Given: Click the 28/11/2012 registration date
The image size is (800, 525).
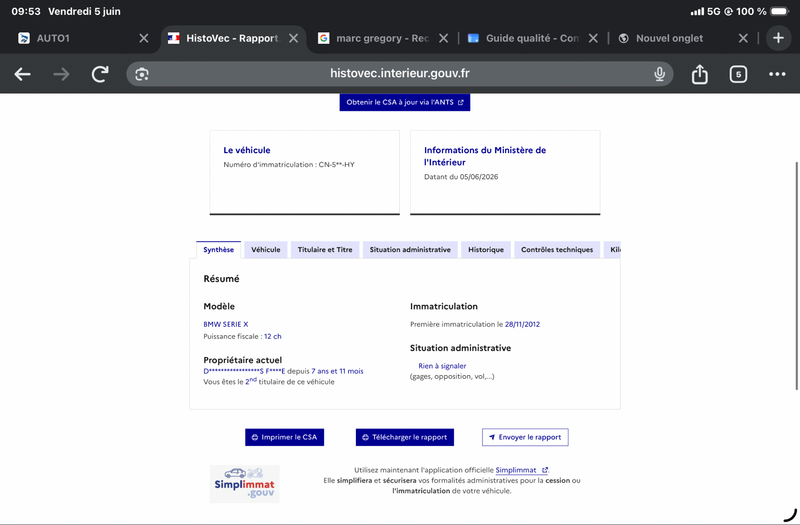Looking at the screenshot, I should pyautogui.click(x=522, y=324).
